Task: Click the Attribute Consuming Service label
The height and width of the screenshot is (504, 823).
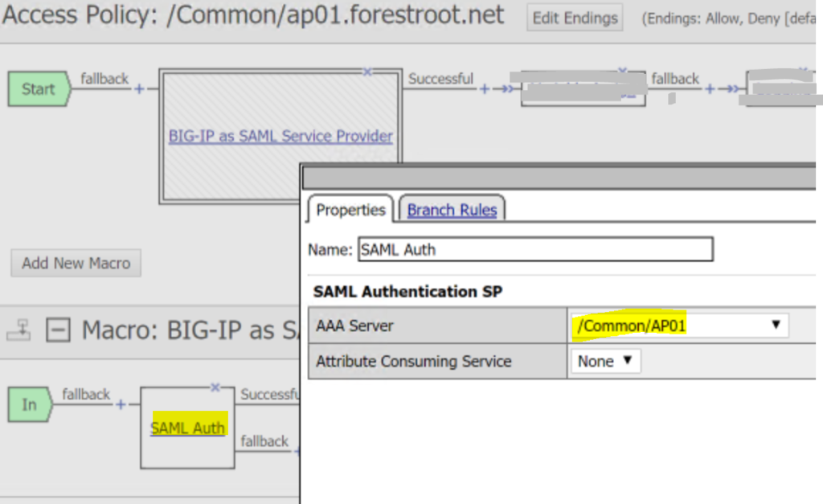Action: [x=414, y=361]
